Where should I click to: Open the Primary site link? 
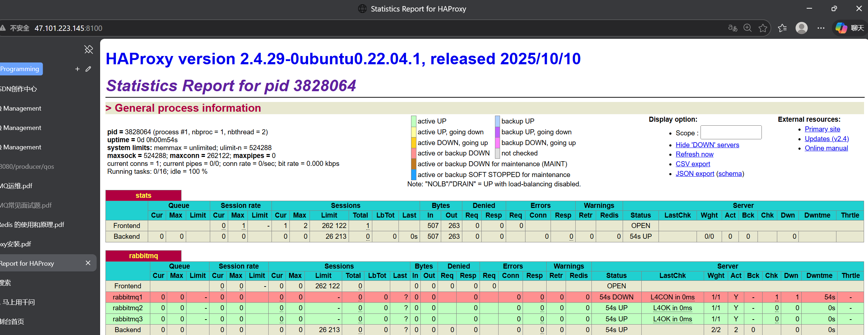822,129
